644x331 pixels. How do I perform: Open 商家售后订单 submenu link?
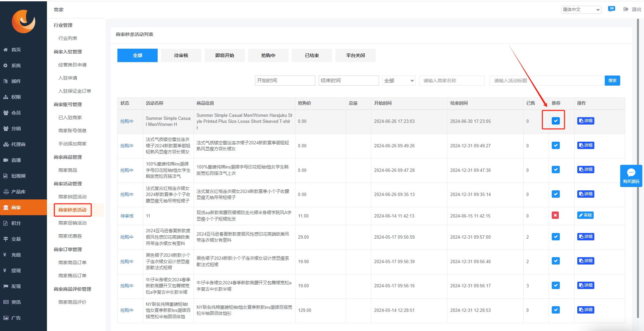[72, 276]
